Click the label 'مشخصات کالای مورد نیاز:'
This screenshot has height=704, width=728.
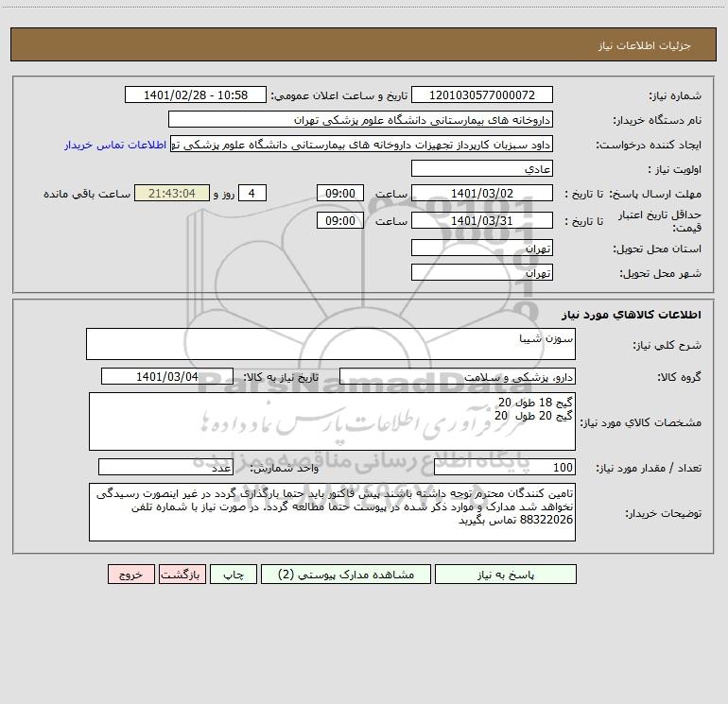click(641, 422)
